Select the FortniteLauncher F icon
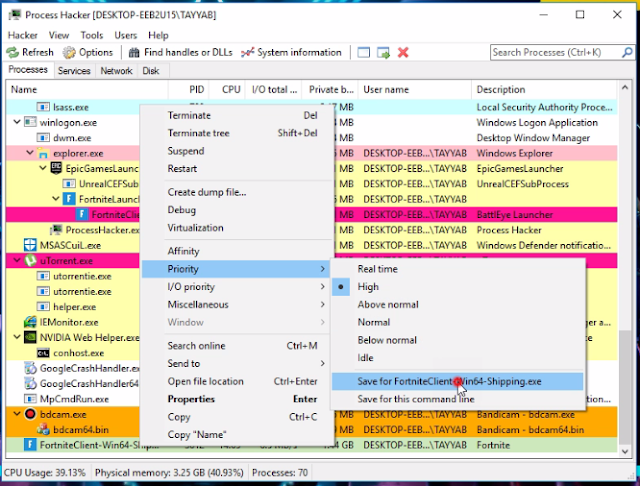 point(69,199)
